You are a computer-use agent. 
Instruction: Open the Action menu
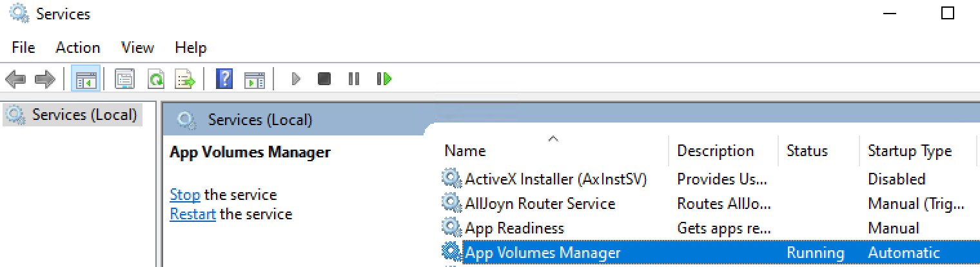pos(77,48)
